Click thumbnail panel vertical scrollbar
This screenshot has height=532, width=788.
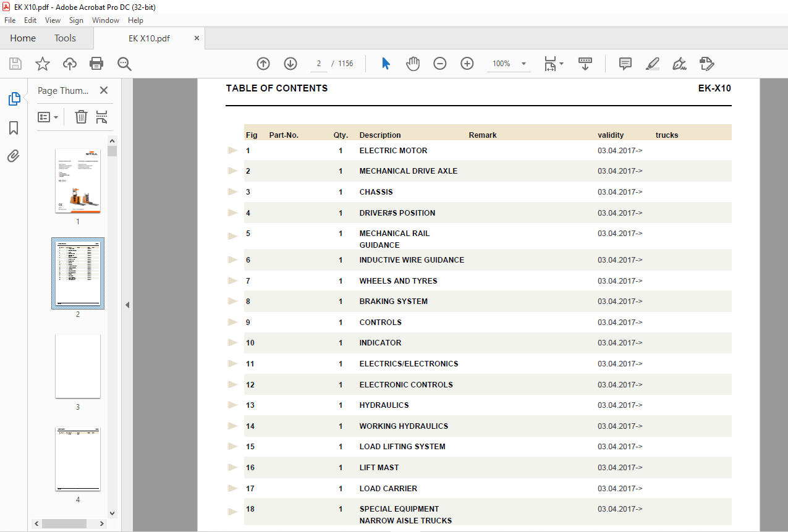coord(112,151)
